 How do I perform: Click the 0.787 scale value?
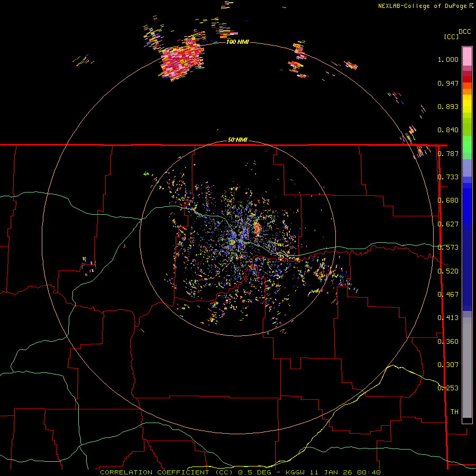pyautogui.click(x=448, y=153)
